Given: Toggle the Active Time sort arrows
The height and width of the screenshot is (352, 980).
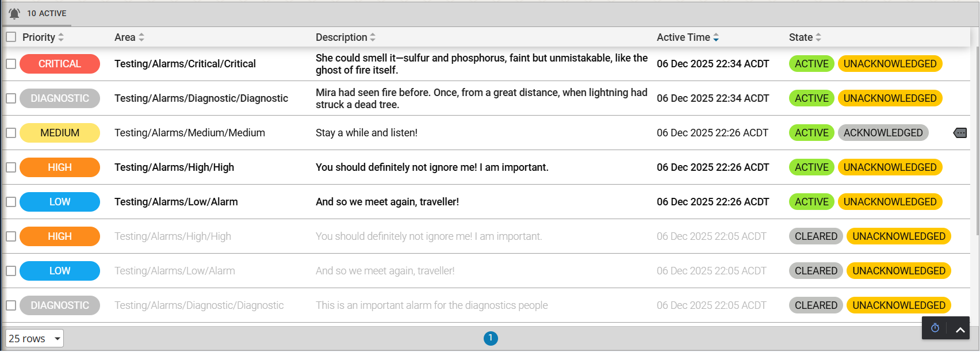Looking at the screenshot, I should click(716, 37).
